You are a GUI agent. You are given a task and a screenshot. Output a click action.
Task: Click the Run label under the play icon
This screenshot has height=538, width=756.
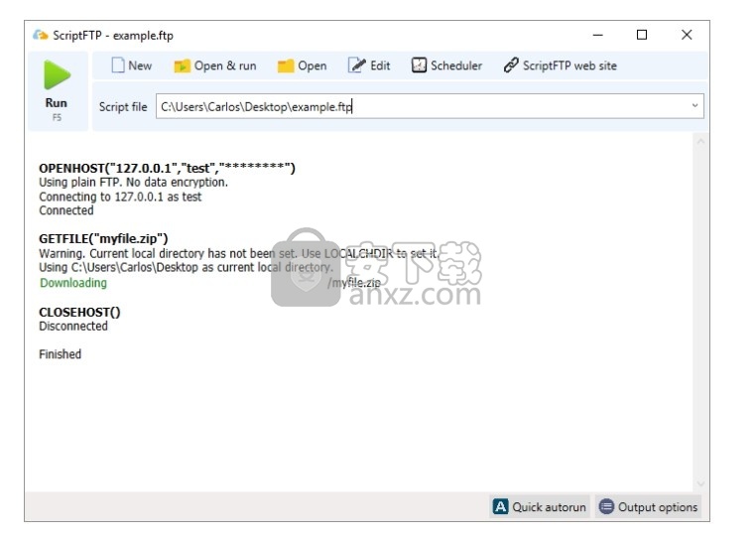tap(57, 103)
